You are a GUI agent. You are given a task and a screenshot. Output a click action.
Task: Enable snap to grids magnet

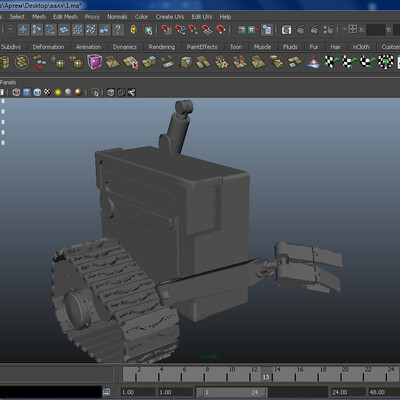click(x=166, y=30)
